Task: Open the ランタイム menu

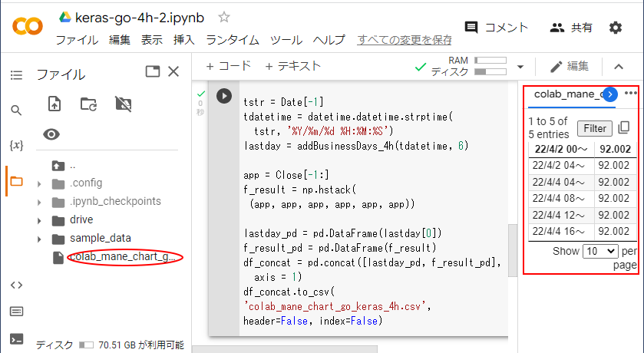Action: pyautogui.click(x=233, y=40)
